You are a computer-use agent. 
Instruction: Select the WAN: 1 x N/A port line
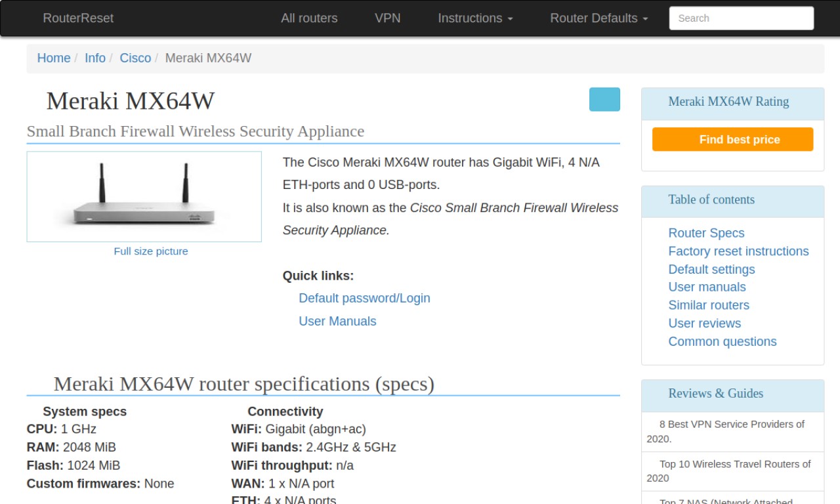(x=283, y=484)
